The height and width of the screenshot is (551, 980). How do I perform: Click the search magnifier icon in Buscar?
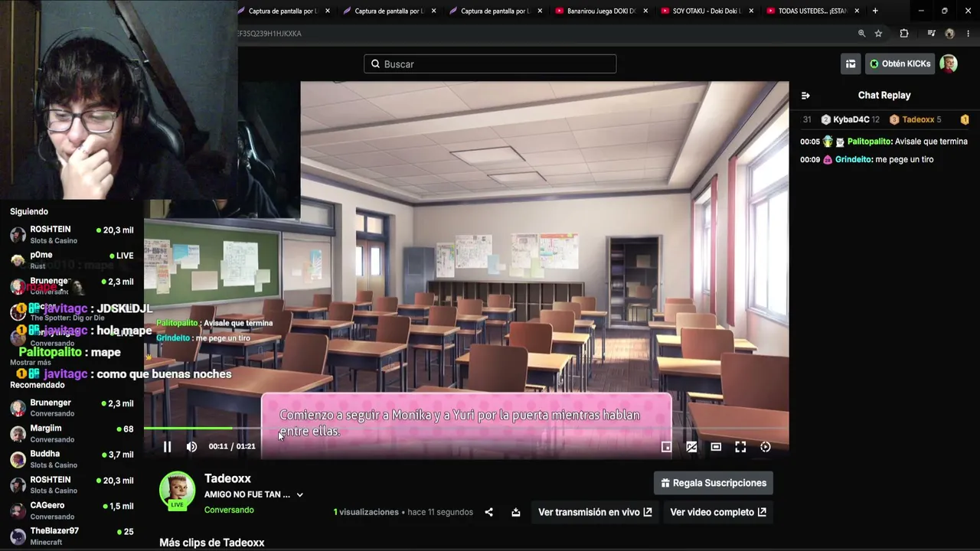(x=375, y=64)
